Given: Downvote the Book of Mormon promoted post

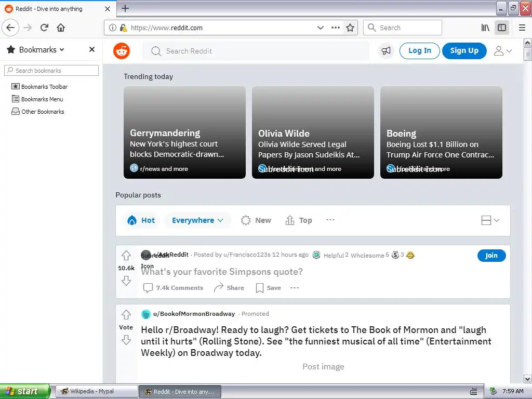Looking at the screenshot, I should [x=126, y=340].
